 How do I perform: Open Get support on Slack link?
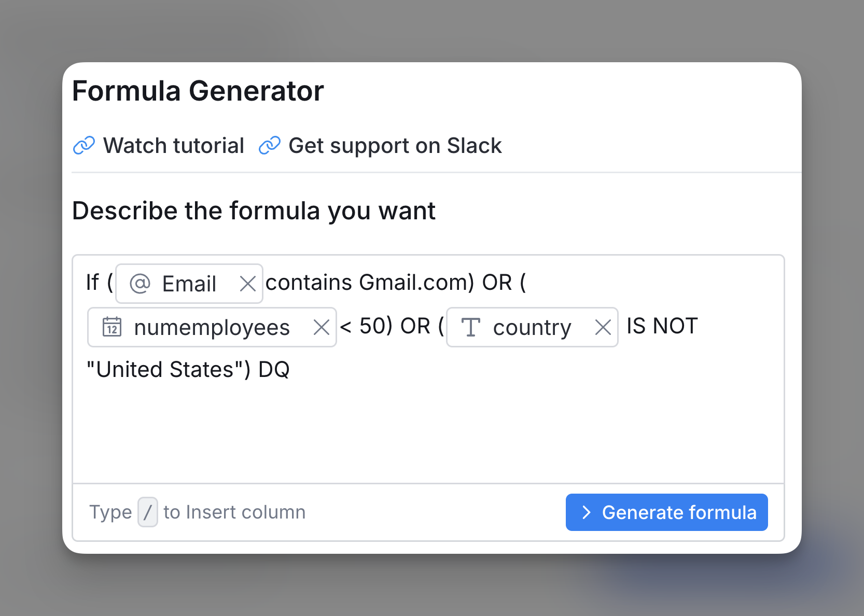tap(395, 146)
